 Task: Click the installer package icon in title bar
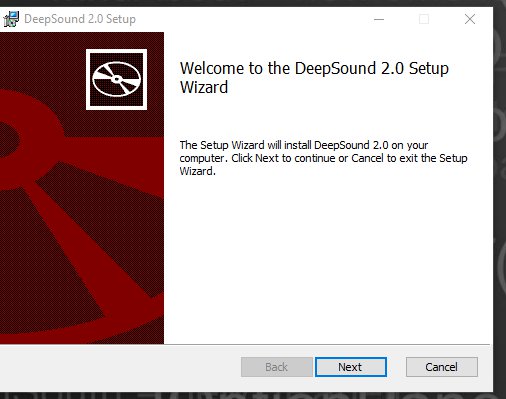click(11, 19)
